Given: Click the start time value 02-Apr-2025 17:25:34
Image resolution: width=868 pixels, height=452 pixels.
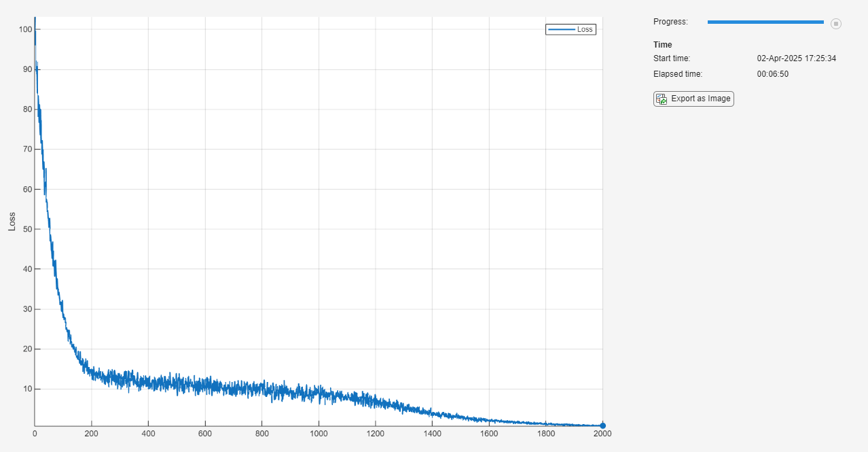Looking at the screenshot, I should tap(796, 58).
